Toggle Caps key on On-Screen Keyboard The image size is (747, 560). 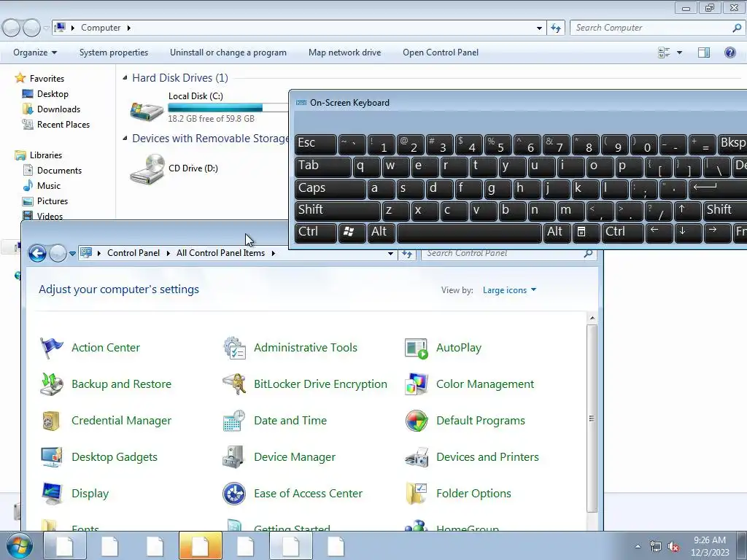(x=330, y=189)
